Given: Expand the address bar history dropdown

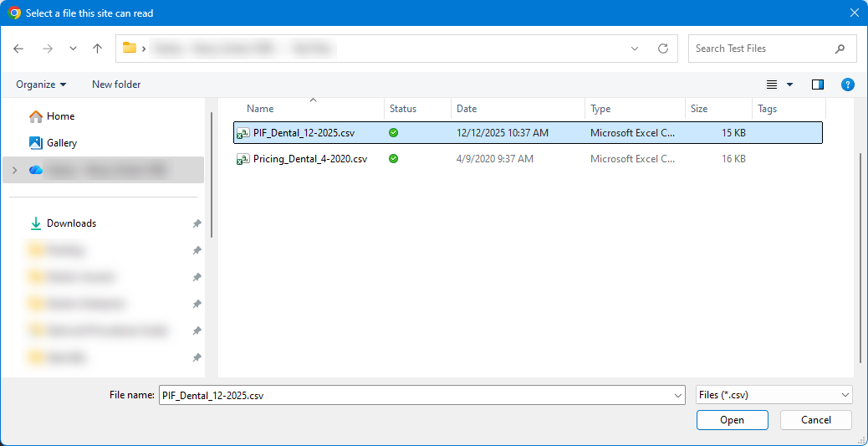Looking at the screenshot, I should coord(635,49).
